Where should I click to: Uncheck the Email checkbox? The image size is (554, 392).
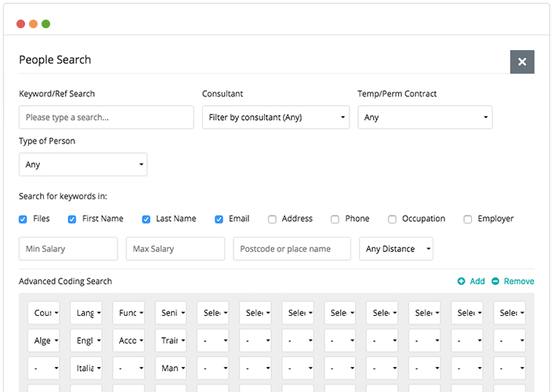click(219, 220)
